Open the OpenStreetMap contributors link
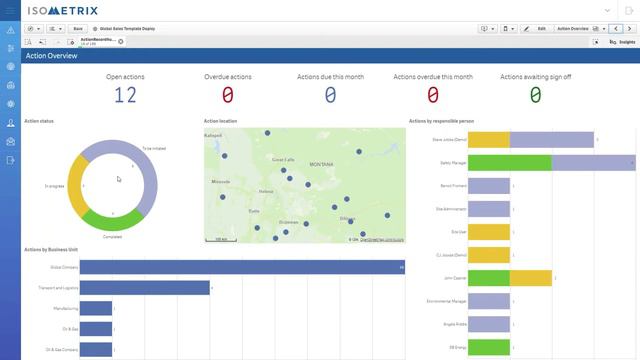 [x=382, y=240]
